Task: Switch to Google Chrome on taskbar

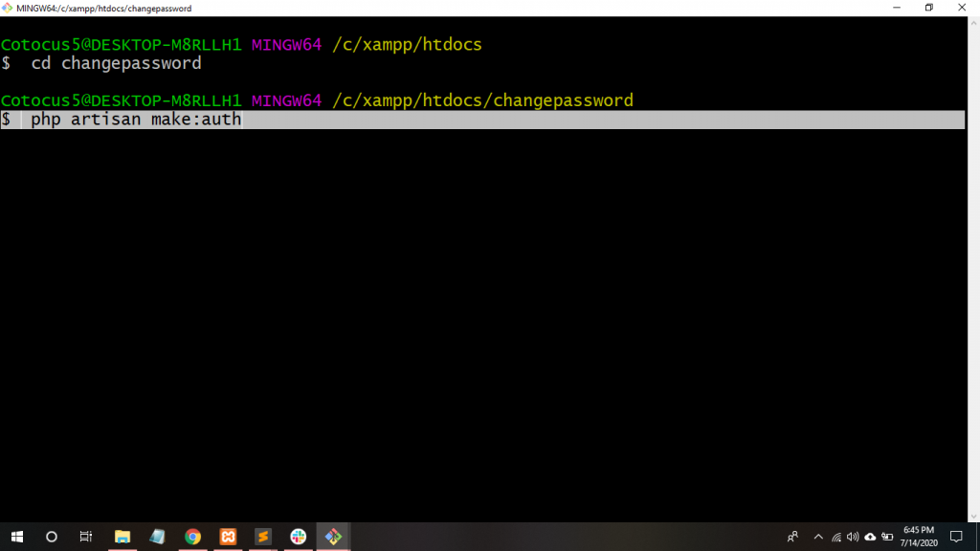Action: (192, 537)
